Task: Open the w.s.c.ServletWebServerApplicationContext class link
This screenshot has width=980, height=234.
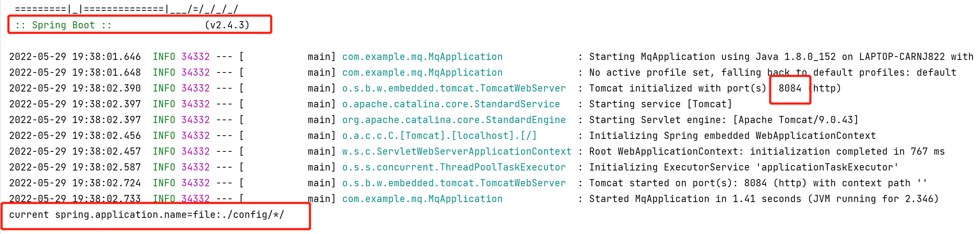Action: (457, 151)
